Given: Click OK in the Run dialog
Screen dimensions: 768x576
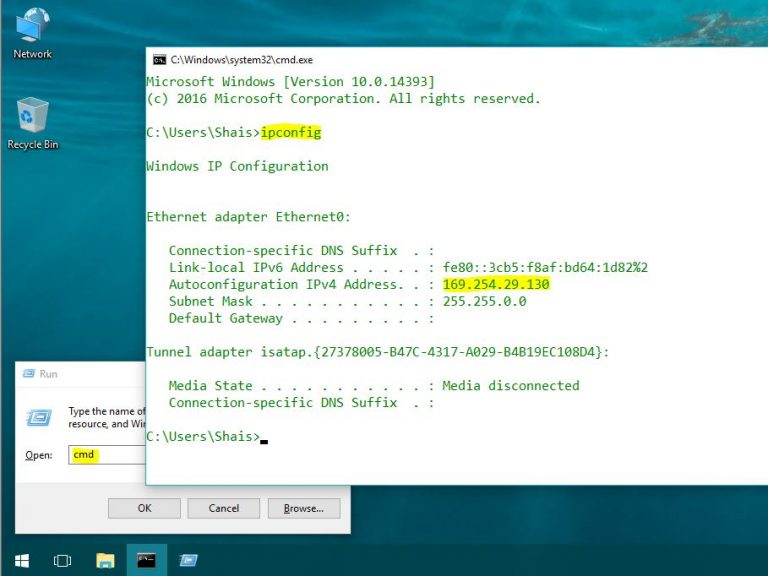Looking at the screenshot, I should pyautogui.click(x=144, y=508).
